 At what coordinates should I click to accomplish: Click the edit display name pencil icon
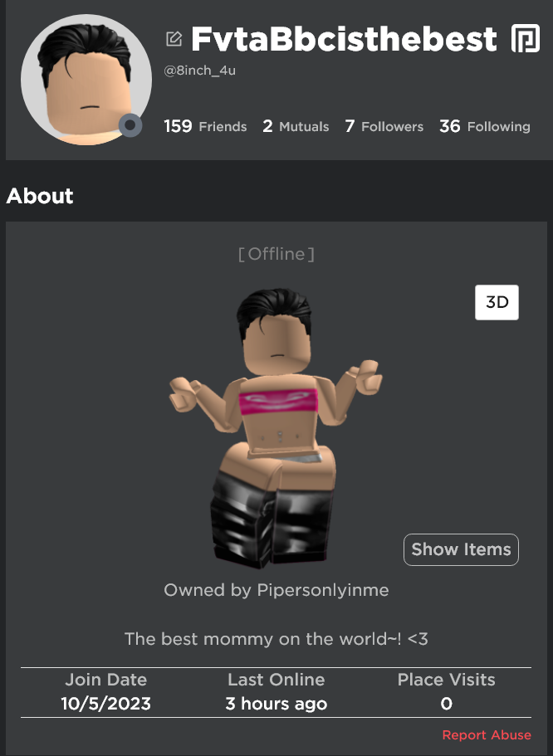174,39
